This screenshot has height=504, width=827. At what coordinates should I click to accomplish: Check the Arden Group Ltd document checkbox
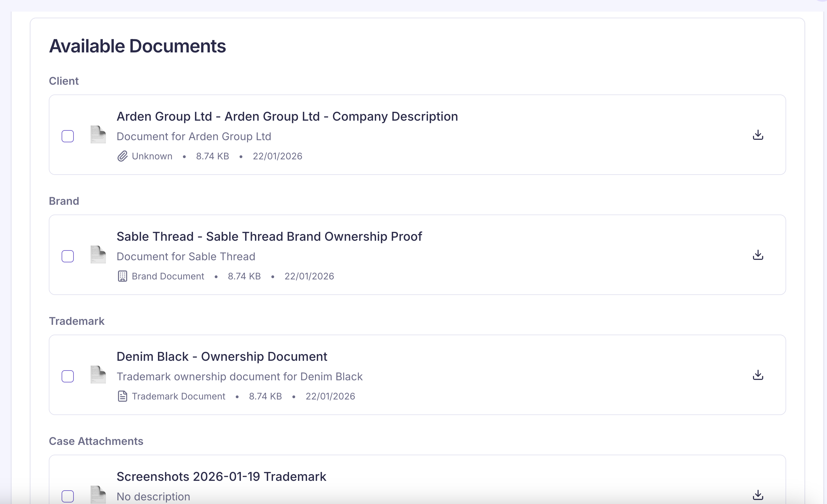(x=68, y=136)
